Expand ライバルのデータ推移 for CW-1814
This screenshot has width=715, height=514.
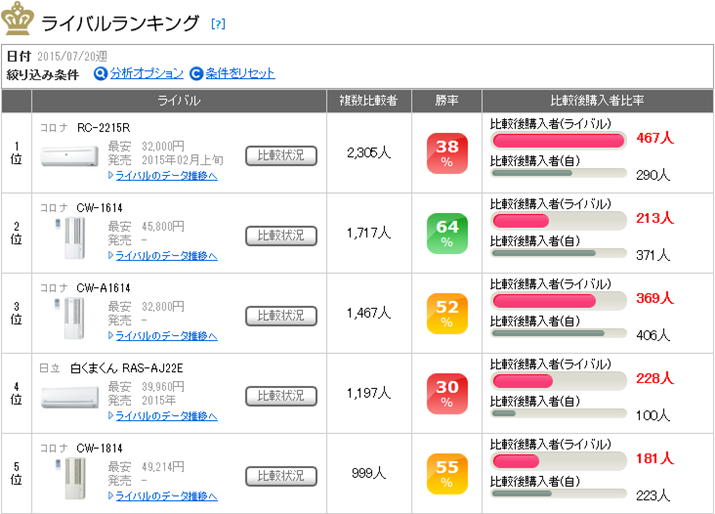pos(166,495)
